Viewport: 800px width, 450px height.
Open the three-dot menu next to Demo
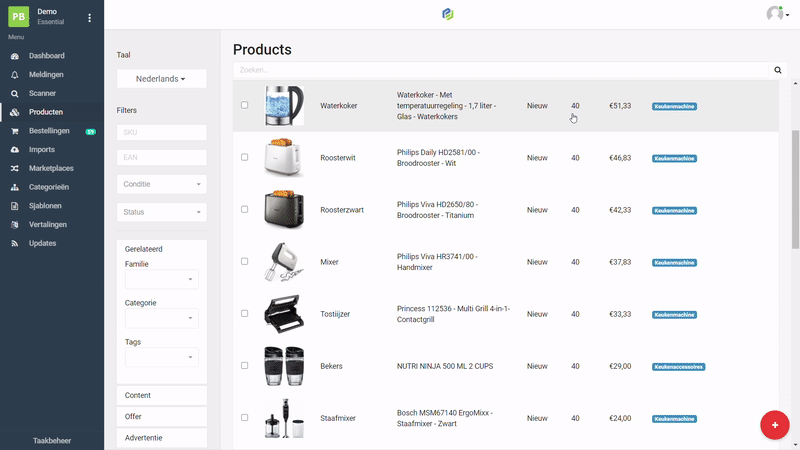click(x=89, y=18)
